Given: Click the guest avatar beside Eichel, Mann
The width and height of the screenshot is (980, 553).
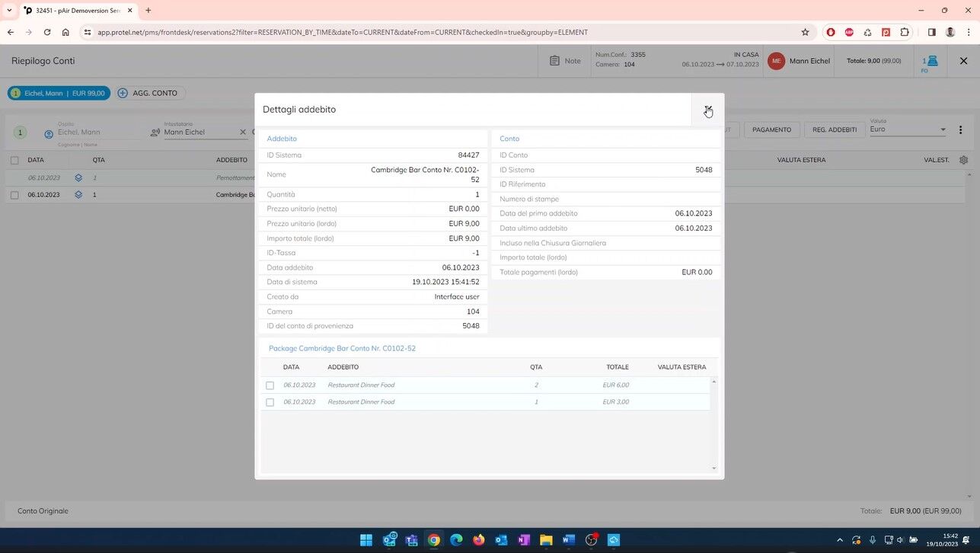Looking at the screenshot, I should pos(47,131).
